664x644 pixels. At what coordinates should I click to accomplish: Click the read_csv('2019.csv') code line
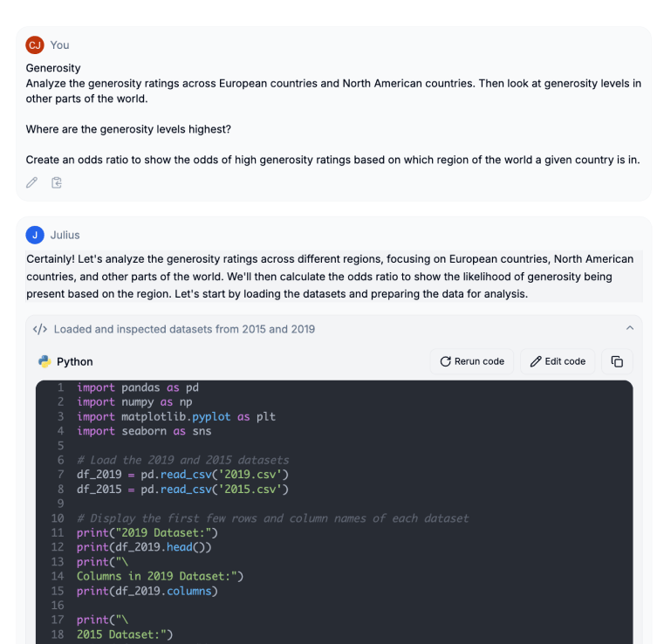click(x=182, y=474)
